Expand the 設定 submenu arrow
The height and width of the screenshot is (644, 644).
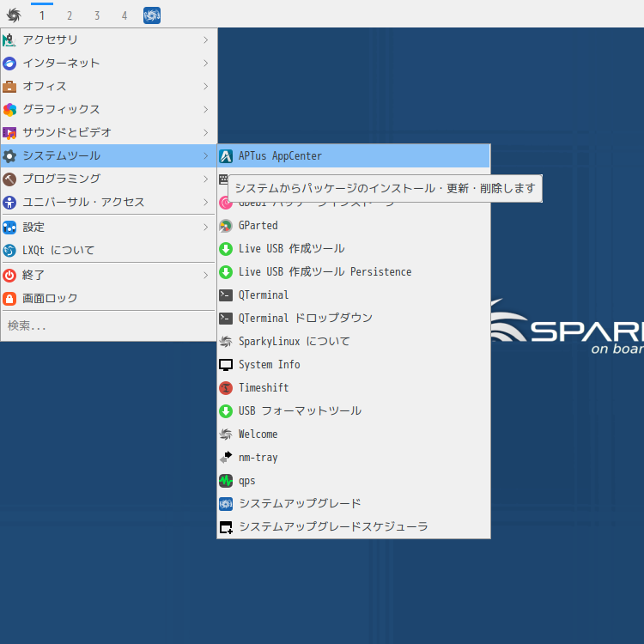coord(206,228)
